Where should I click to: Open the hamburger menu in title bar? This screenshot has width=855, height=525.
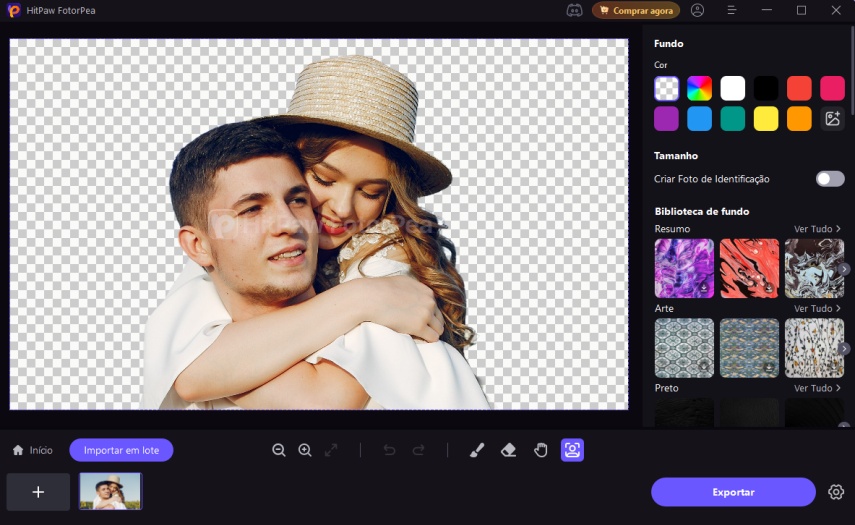coord(732,10)
